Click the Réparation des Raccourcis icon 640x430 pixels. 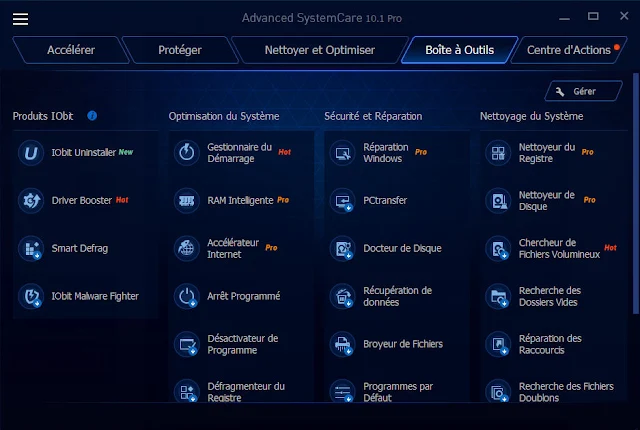(498, 344)
